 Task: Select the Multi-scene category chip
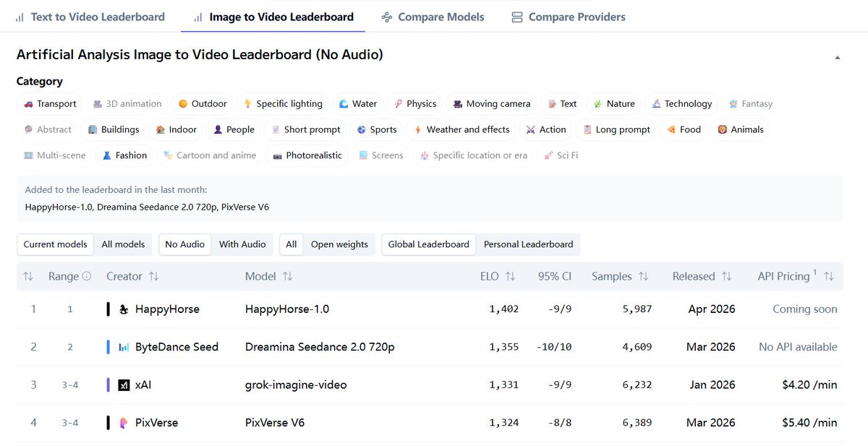(x=54, y=155)
